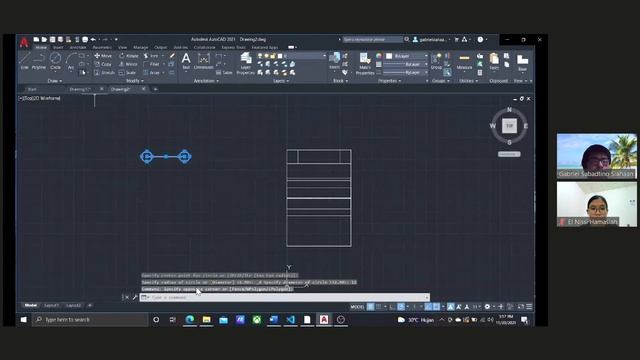Image resolution: width=640 pixels, height=360 pixels.
Task: Expand the Properties panel
Action: (389, 81)
